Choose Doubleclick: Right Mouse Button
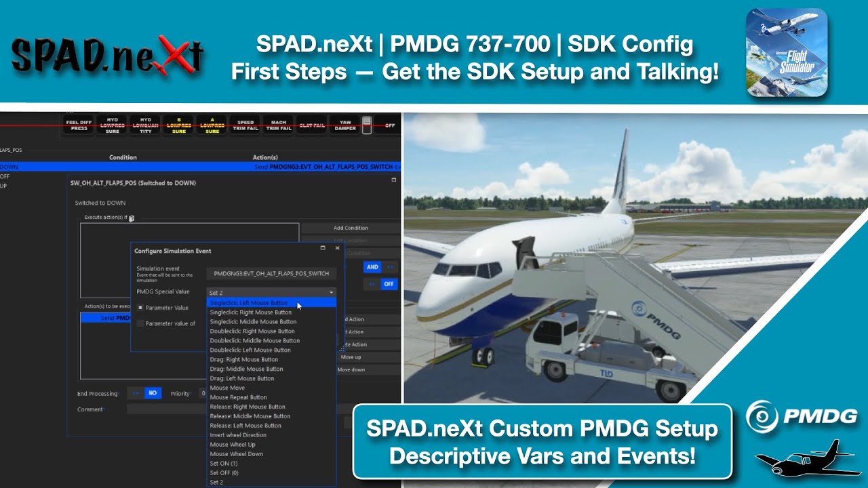This screenshot has height=488, width=868. tap(271, 331)
